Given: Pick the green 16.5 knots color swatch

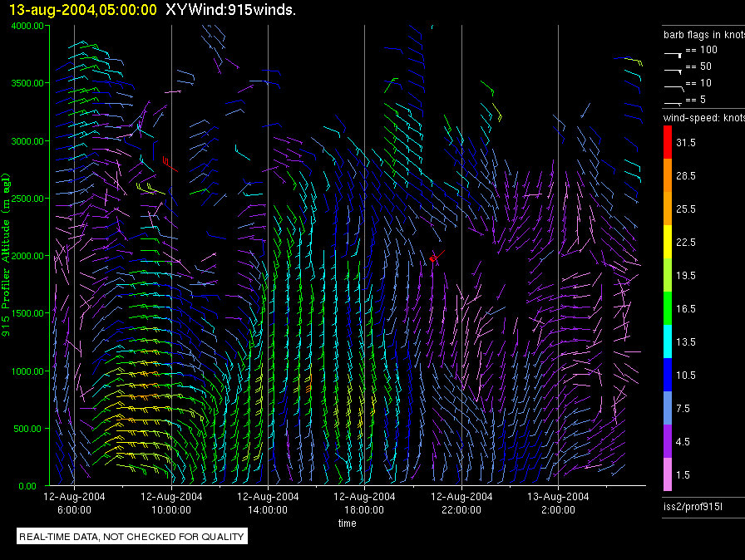Looking at the screenshot, I should 667,308.
